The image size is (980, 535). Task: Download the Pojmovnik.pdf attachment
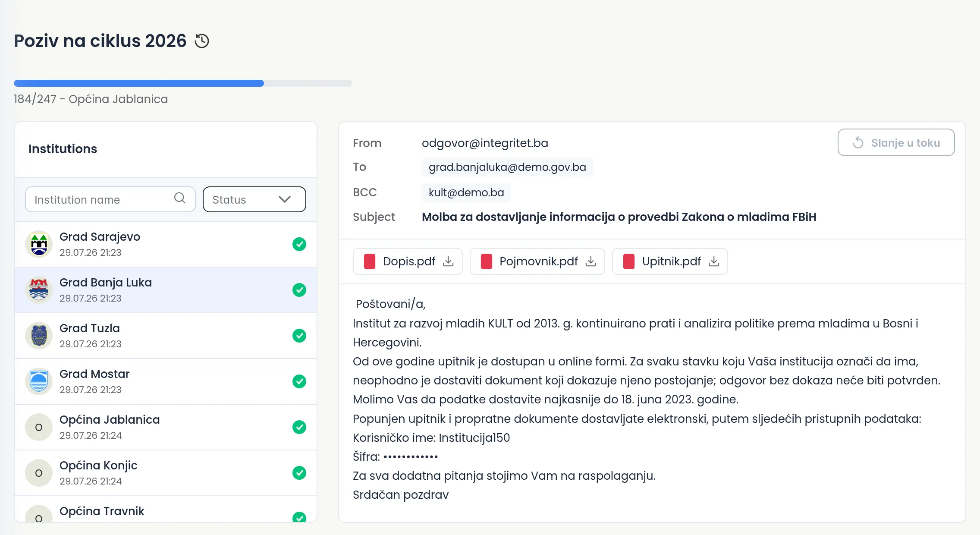pyautogui.click(x=591, y=261)
